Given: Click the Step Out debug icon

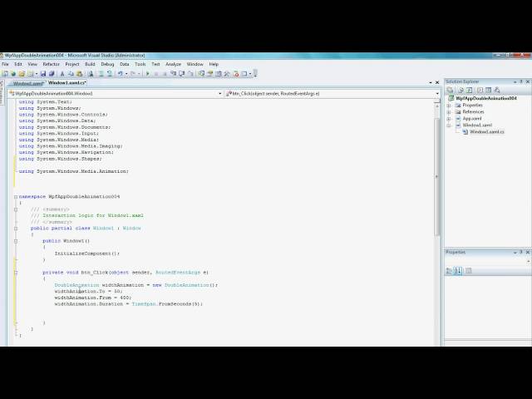Looking at the screenshot, I should point(190,73).
